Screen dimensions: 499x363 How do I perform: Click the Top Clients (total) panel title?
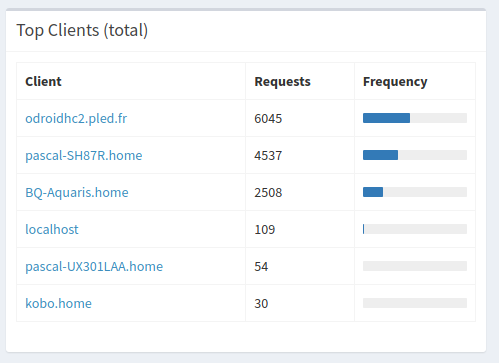pyautogui.click(x=82, y=30)
